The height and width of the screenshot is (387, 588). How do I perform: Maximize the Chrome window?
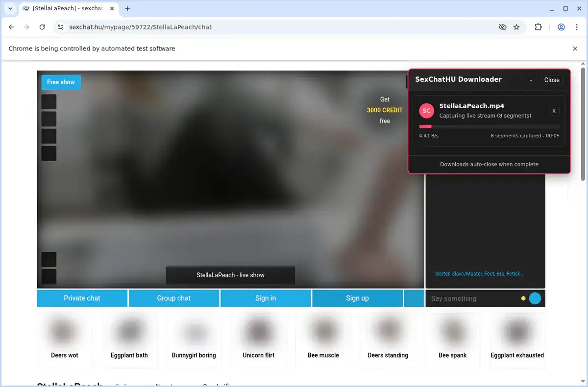coord(565,8)
